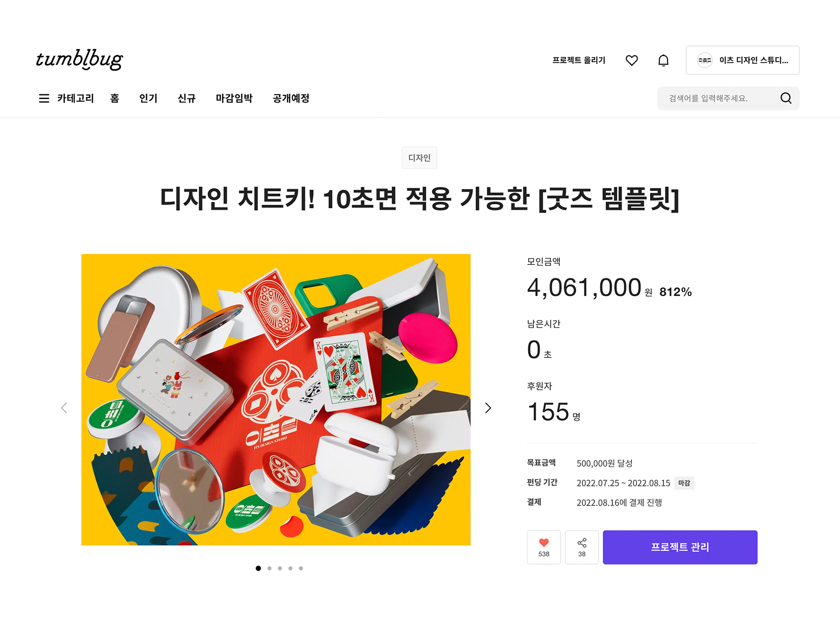Screen dimensions: 840x630
Task: Click the search magnifier icon
Action: pos(786,98)
